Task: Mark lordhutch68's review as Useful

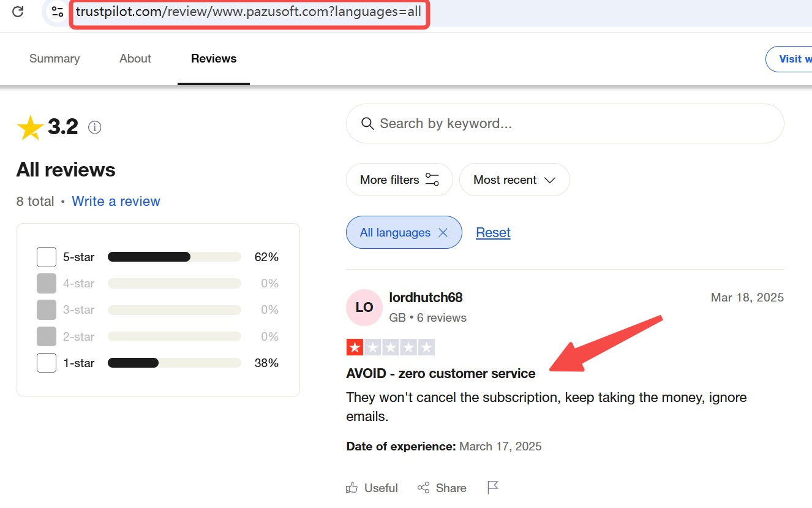Action: pos(372,488)
